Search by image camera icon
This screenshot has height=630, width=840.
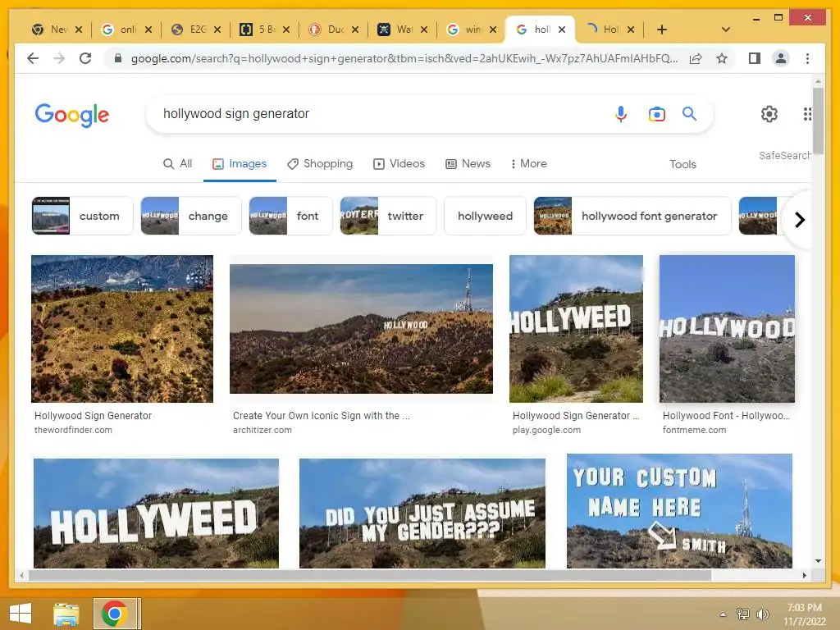(656, 113)
